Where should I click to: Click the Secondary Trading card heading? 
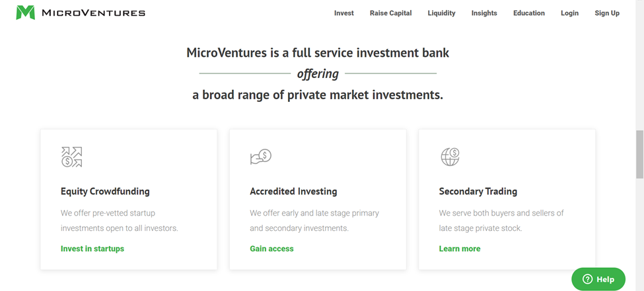(478, 191)
